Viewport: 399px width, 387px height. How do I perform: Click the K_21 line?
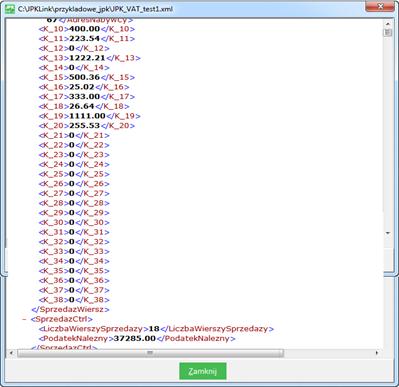point(74,135)
